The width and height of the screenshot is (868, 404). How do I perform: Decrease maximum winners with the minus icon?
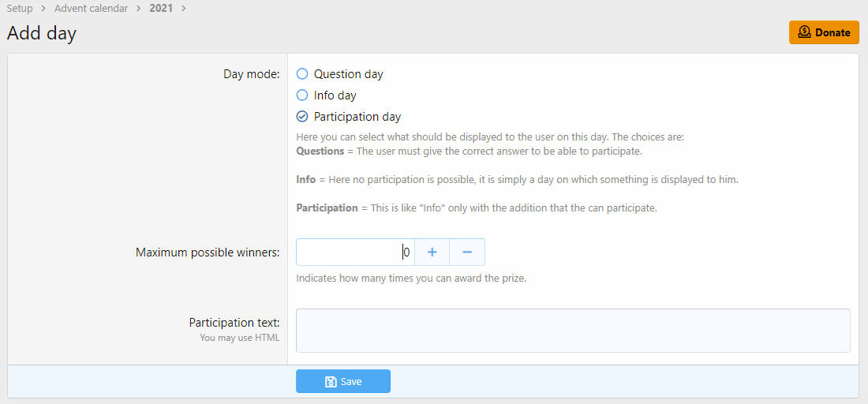467,252
